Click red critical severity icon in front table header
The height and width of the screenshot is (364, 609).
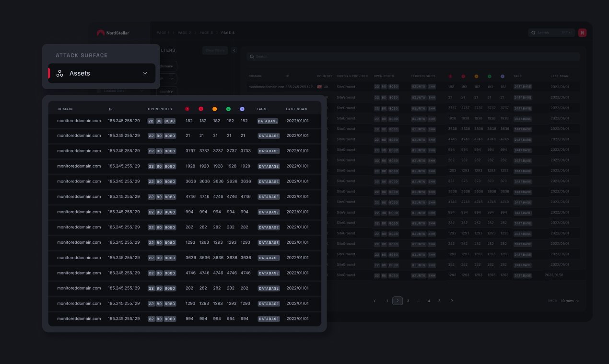tap(187, 109)
